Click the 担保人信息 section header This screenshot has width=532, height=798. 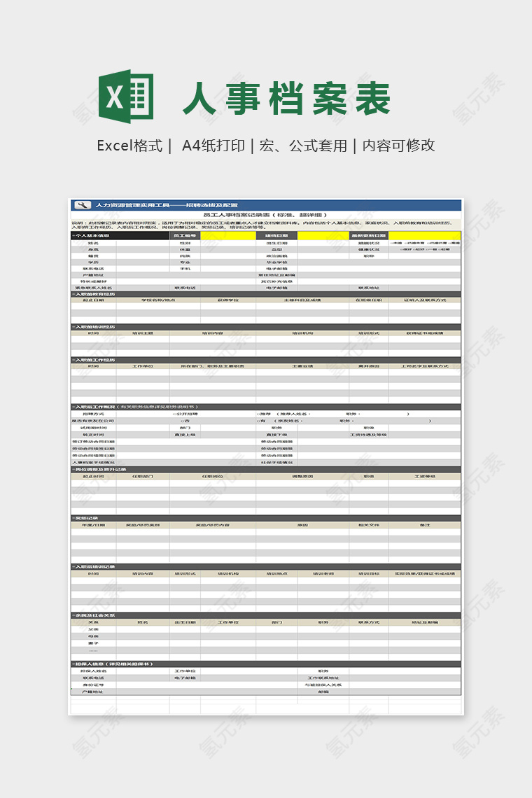[266, 664]
